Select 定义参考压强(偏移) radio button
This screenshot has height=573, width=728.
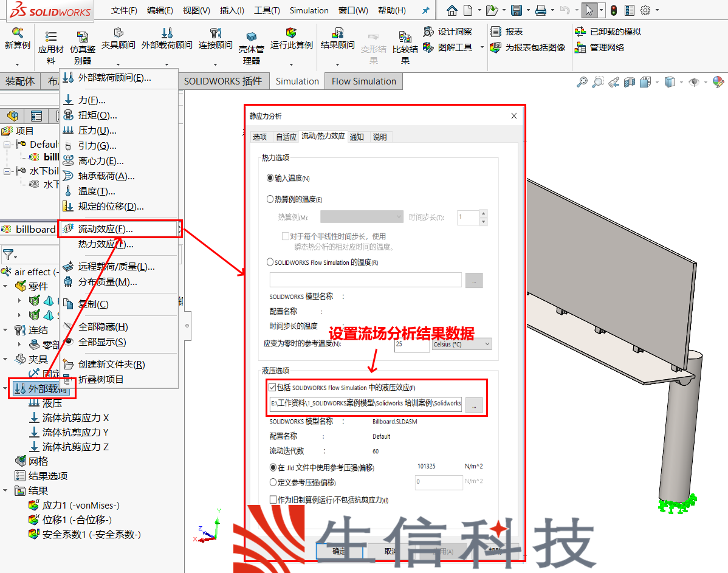273,482
